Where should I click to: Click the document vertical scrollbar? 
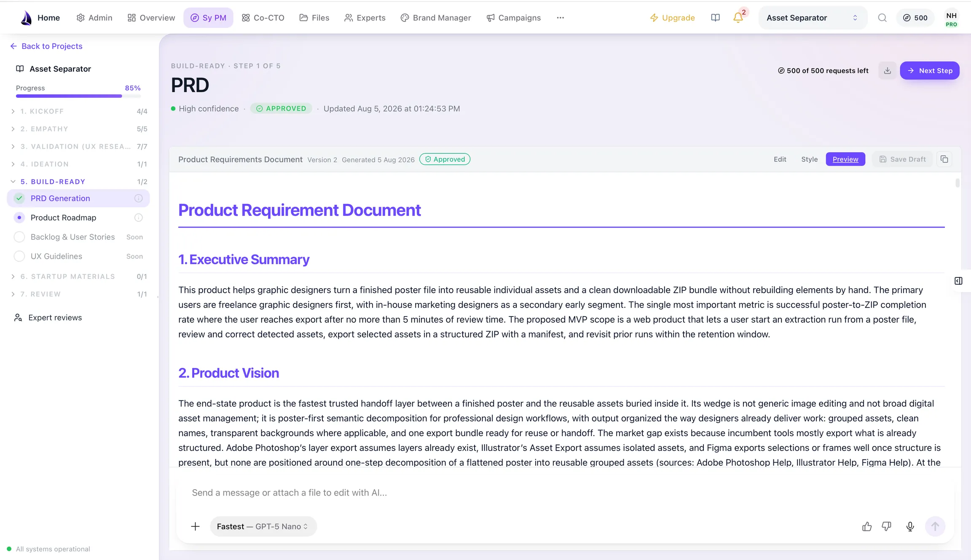coord(958,183)
